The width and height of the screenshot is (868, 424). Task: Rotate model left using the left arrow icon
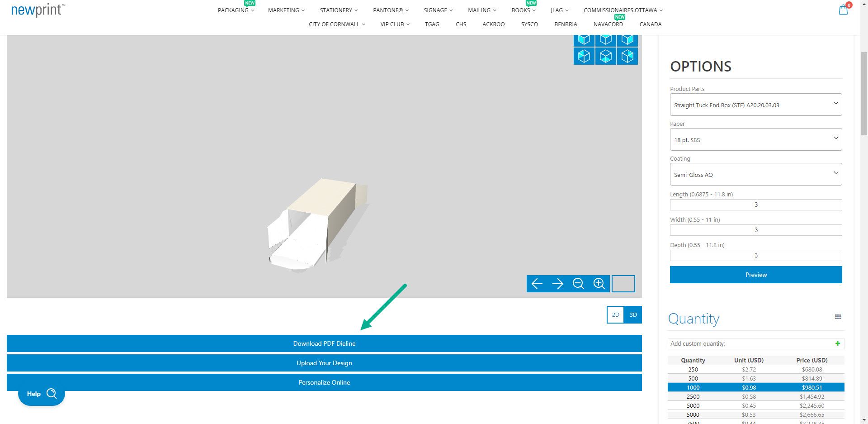[537, 284]
